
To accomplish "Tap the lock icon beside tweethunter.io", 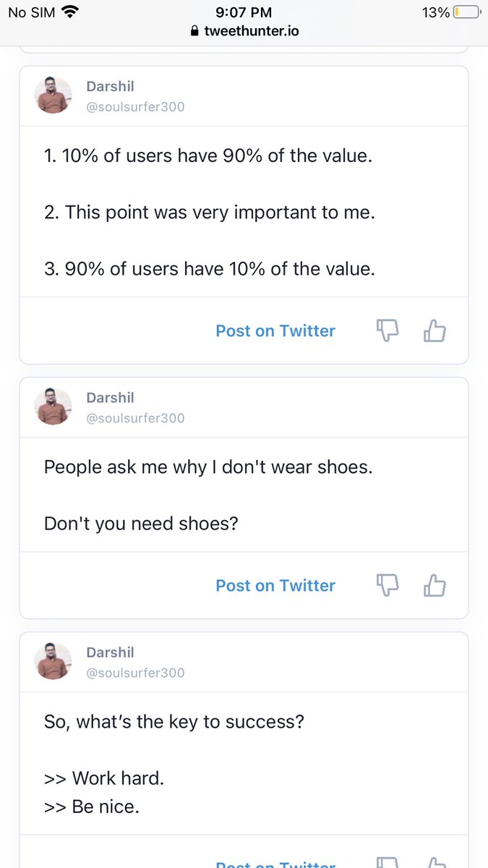I will click(194, 31).
